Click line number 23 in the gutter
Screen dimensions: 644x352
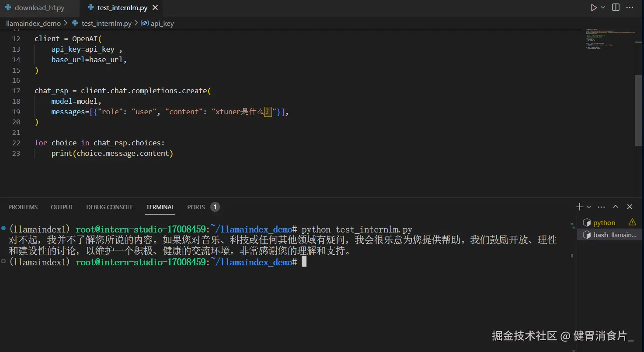[16, 154]
